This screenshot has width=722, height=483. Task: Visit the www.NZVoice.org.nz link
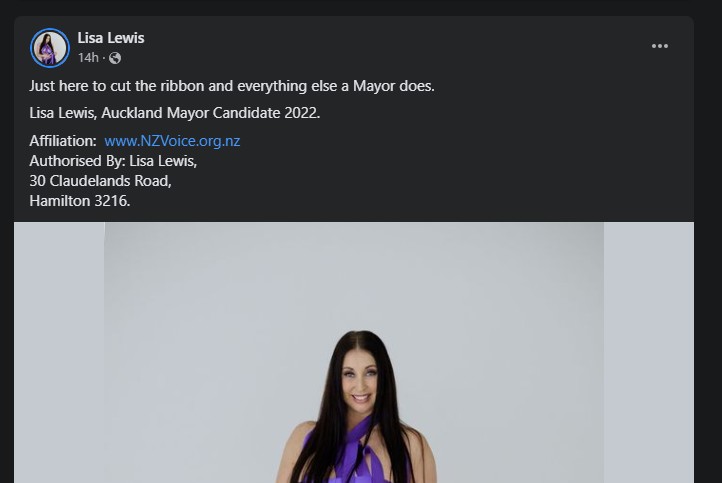(x=172, y=141)
